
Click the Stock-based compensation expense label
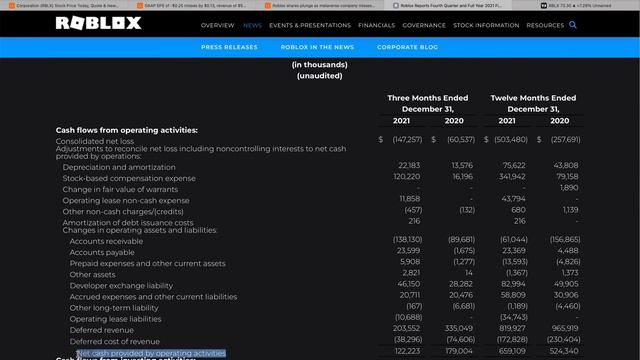click(129, 178)
